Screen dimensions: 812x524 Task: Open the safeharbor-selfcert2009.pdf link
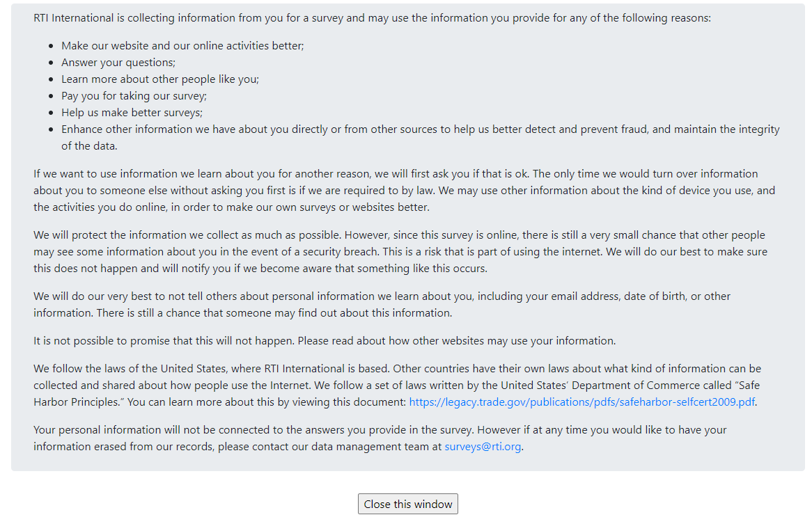581,402
